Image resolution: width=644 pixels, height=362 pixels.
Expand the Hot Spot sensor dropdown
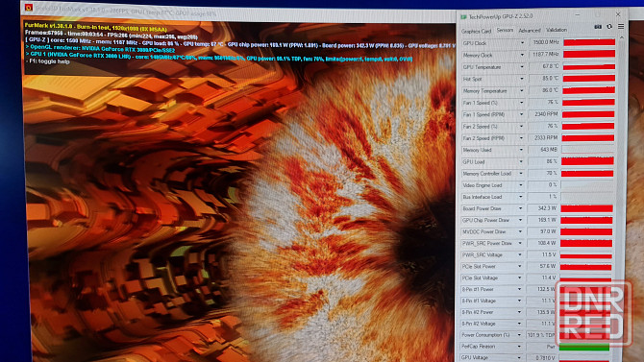[x=522, y=79]
